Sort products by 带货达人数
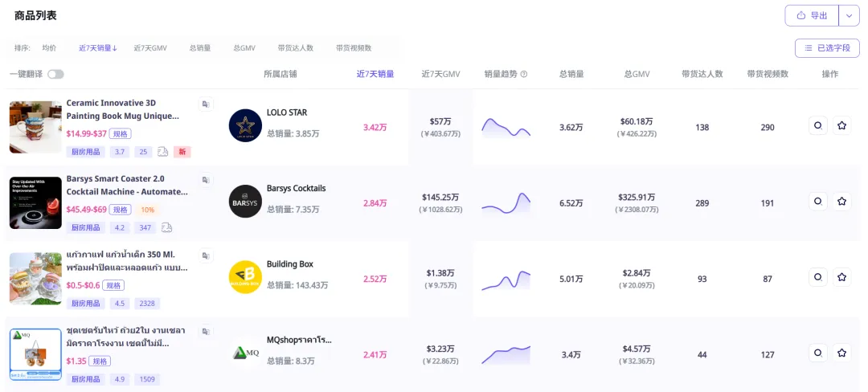Image resolution: width=868 pixels, height=392 pixels. 295,48
